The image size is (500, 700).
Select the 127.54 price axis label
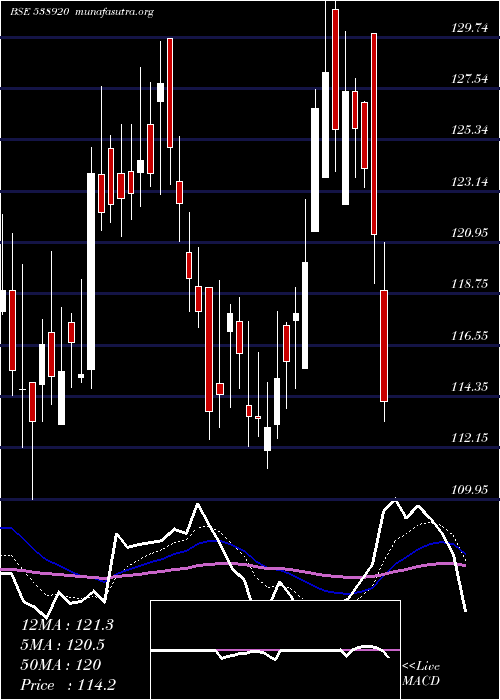point(470,79)
